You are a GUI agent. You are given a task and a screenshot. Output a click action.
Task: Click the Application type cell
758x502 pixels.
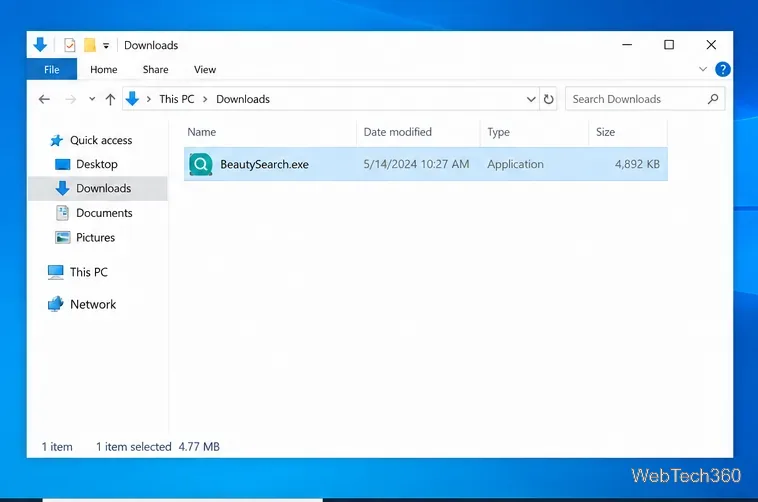(x=515, y=164)
